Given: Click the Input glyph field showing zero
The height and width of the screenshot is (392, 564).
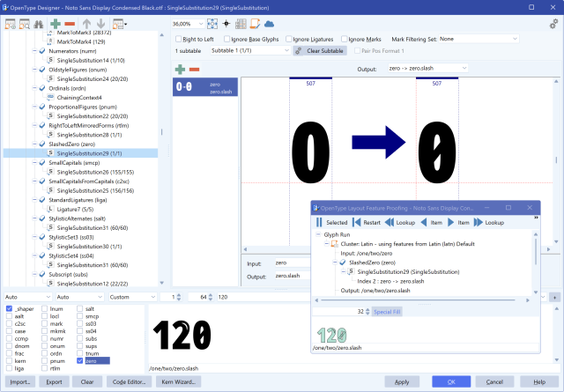Looking at the screenshot, I should coord(293,263).
